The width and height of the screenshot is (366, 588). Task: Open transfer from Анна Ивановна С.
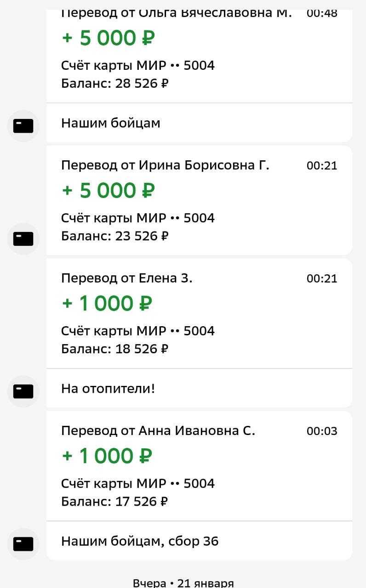coord(199,466)
